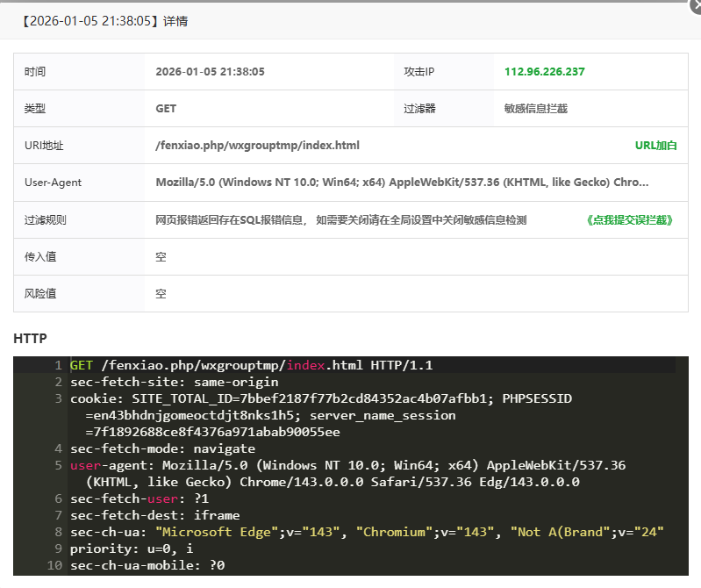Click the sec-fetch-dest: iframe line
The image size is (701, 588).
pyautogui.click(x=154, y=515)
